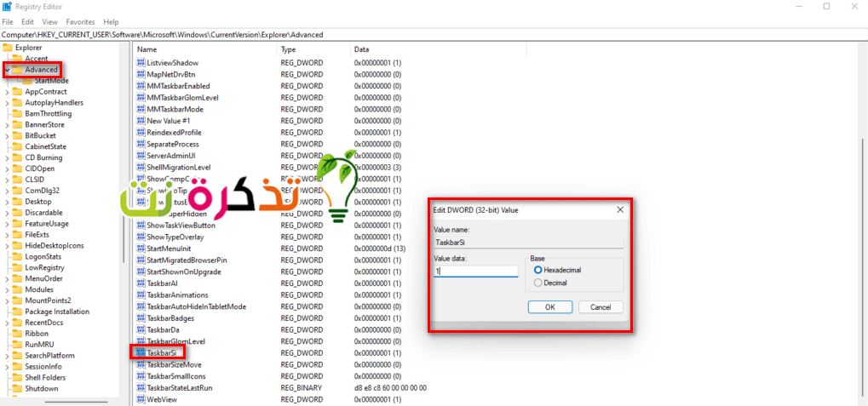Click the Accent folder icon in tree
Image resolution: width=868 pixels, height=406 pixels.
(16, 58)
